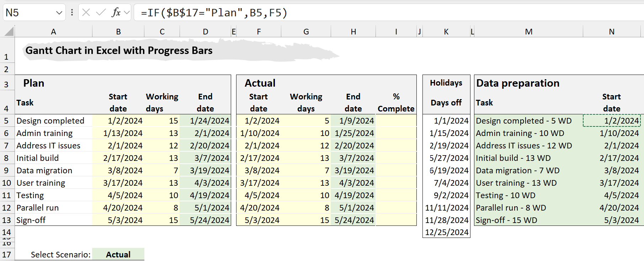Select row 5 by its row header
This screenshot has width=644, height=261.
6,121
